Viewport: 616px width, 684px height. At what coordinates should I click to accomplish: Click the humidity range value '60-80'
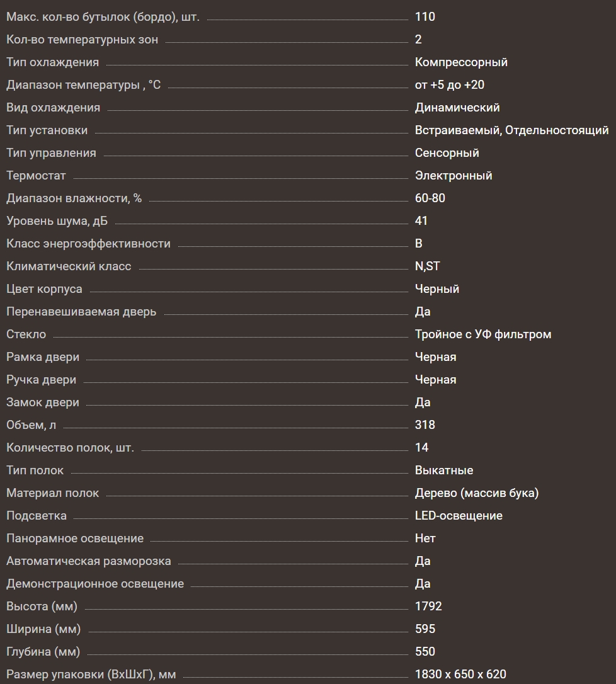click(430, 198)
